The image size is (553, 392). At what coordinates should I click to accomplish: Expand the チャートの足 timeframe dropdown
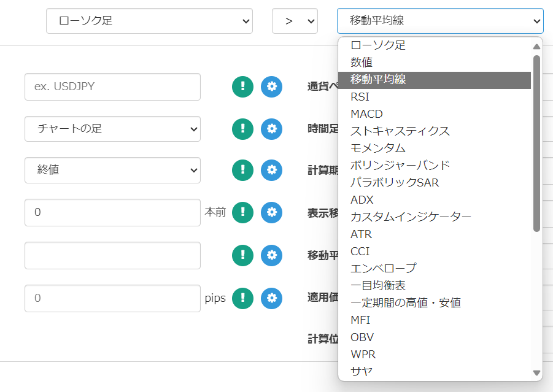pos(112,129)
